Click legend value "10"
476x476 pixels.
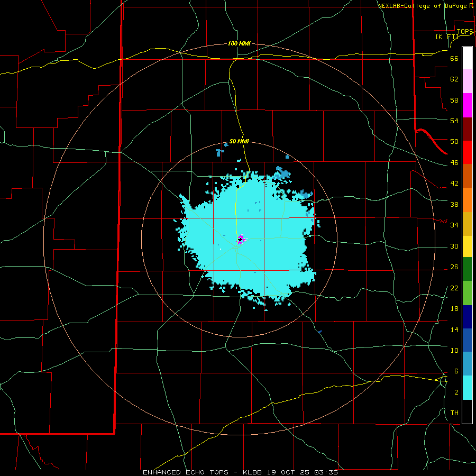coord(454,350)
